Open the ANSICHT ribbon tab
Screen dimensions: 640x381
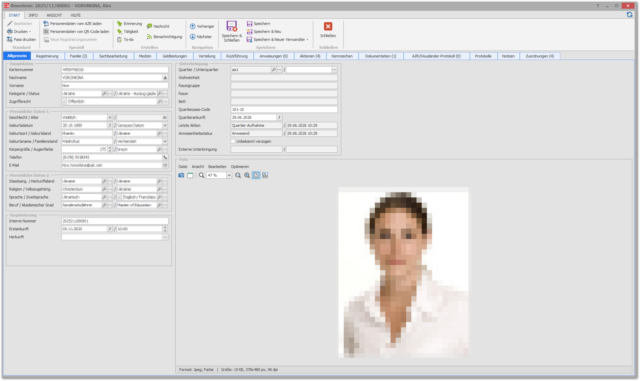pos(54,15)
